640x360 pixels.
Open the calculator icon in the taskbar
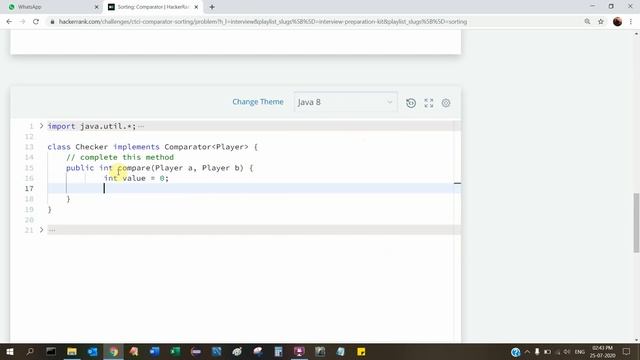[278, 351]
